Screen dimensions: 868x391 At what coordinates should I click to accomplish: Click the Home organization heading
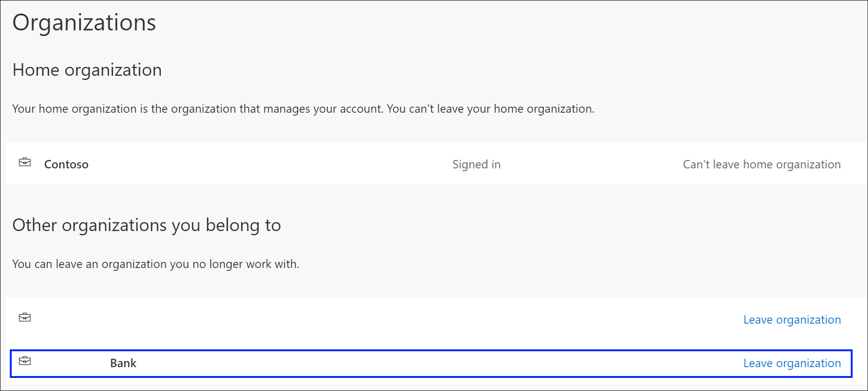pos(87,70)
